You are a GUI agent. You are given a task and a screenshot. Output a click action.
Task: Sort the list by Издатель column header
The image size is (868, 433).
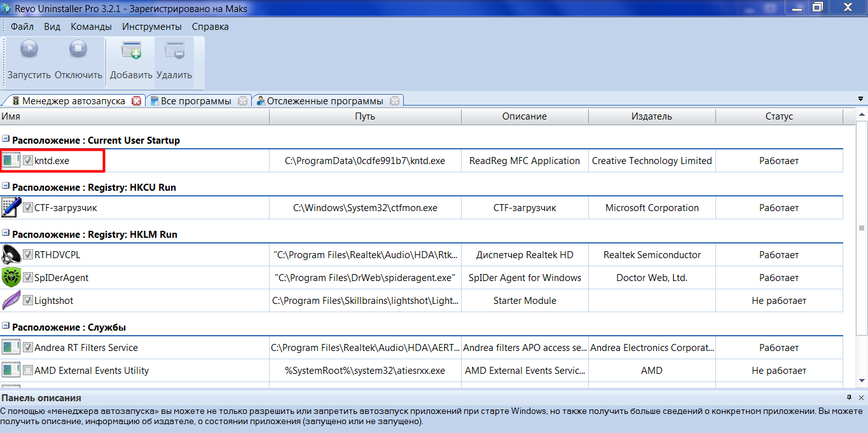pos(651,116)
